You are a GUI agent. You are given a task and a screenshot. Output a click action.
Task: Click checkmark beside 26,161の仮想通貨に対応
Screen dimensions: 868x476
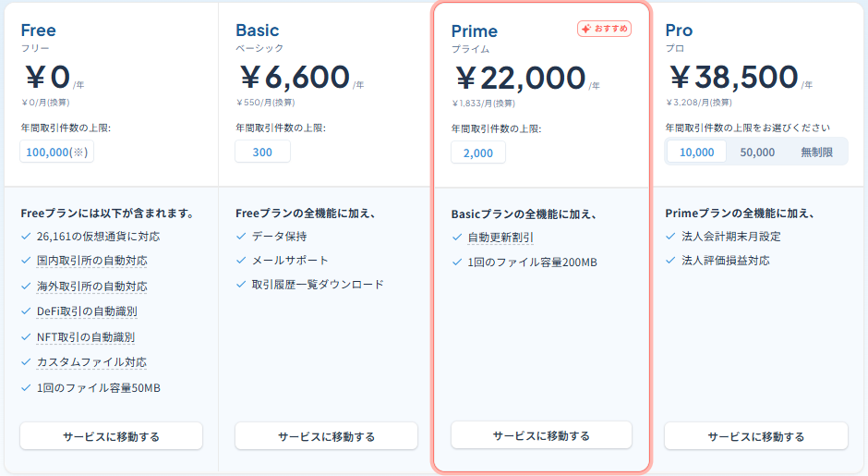click(x=25, y=237)
